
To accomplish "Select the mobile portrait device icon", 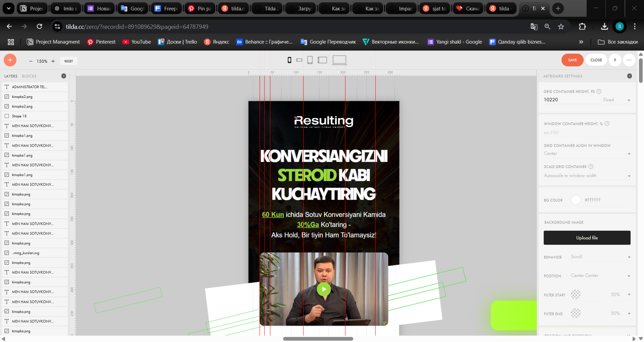I will click(x=289, y=60).
